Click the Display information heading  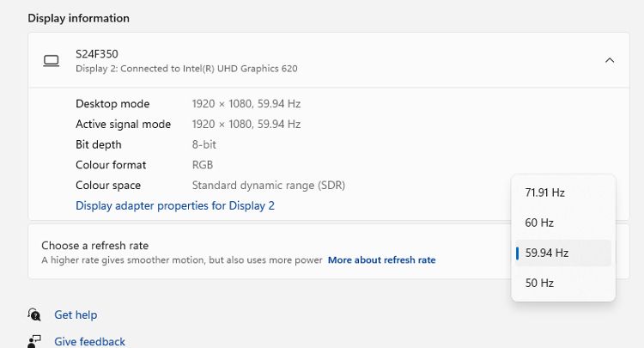(78, 18)
